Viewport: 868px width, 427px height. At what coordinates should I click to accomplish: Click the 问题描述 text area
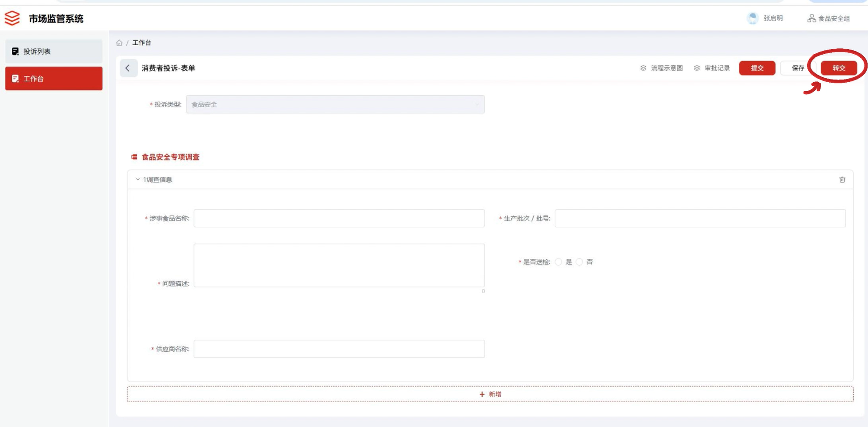339,266
